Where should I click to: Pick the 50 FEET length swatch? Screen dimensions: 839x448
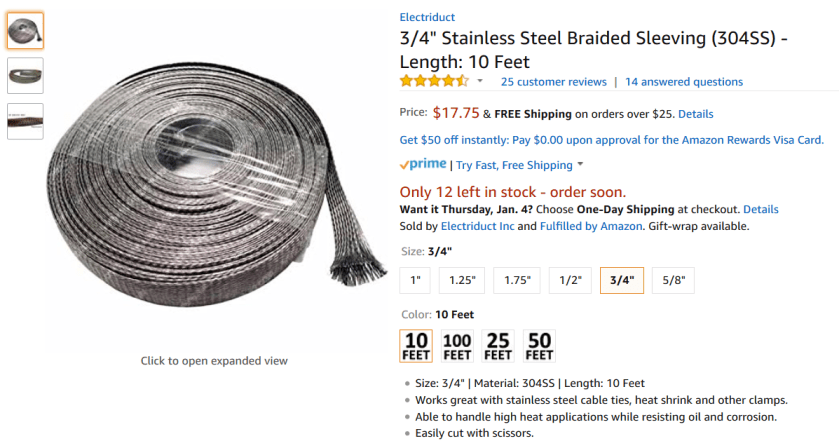[x=539, y=346]
